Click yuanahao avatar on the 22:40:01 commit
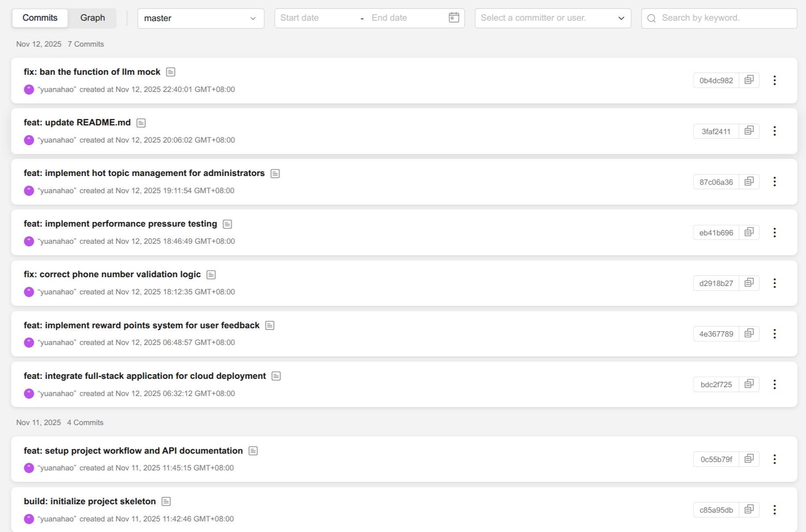The height and width of the screenshot is (532, 806). tap(29, 90)
